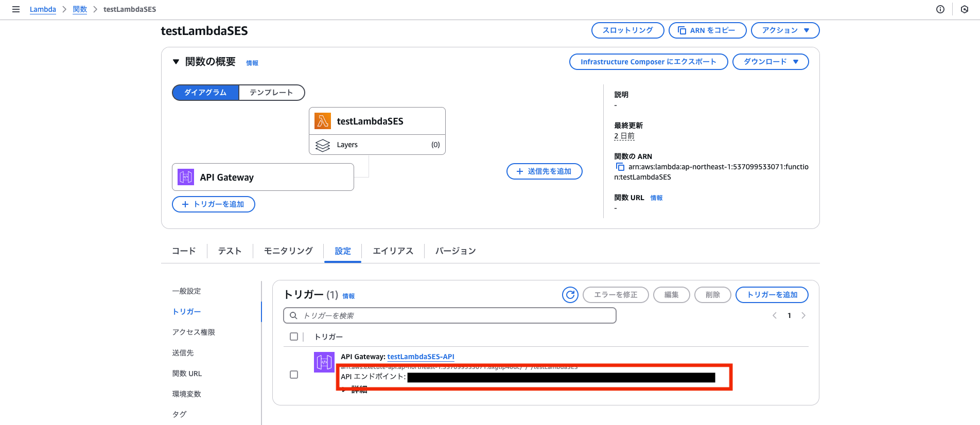980x425 pixels.
Task: Switch diagram view to テンプレート
Action: pos(271,93)
